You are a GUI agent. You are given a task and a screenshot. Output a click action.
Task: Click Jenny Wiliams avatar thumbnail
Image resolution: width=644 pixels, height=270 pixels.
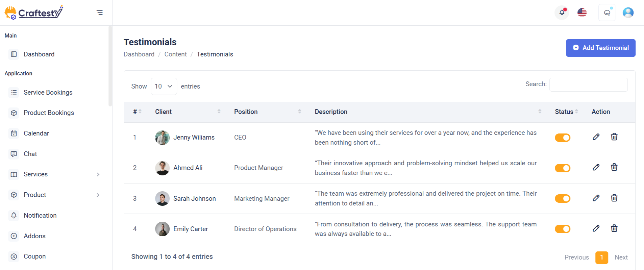tap(163, 138)
